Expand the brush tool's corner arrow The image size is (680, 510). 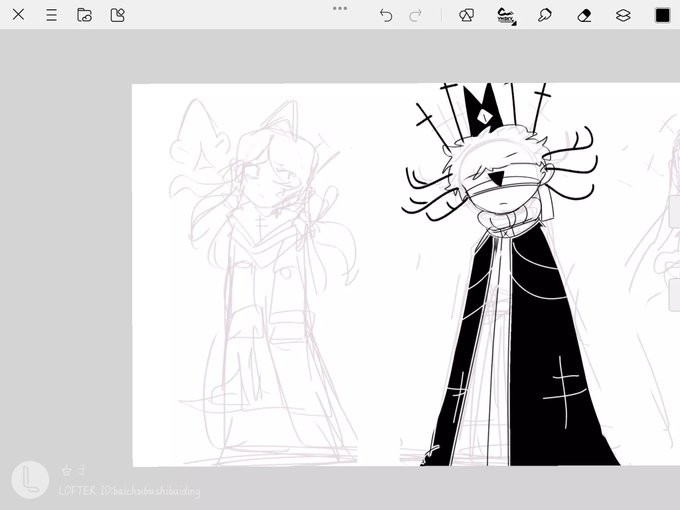(514, 23)
